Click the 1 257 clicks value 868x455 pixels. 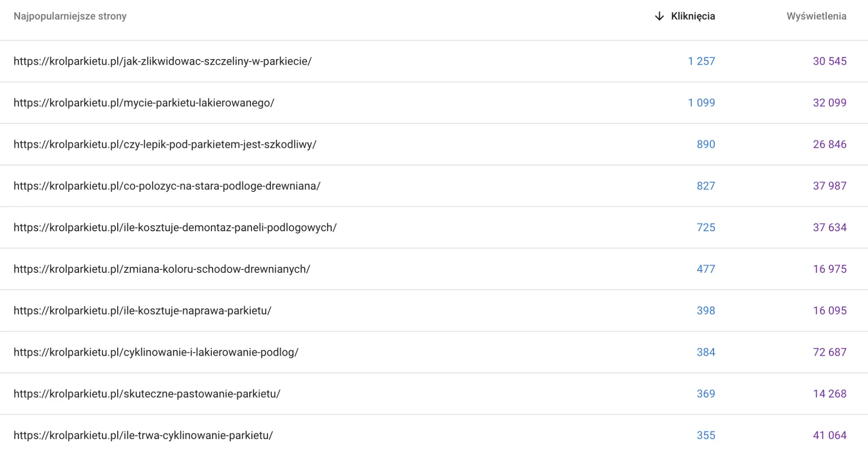701,61
